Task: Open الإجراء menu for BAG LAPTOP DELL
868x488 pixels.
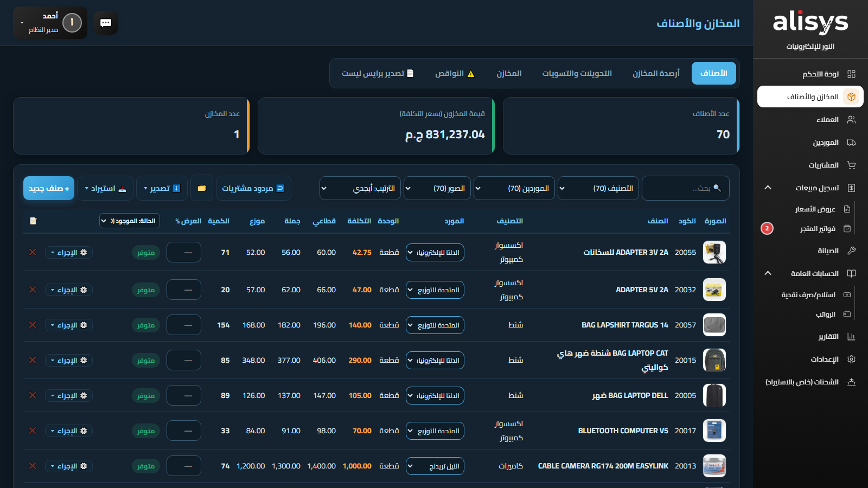Action: 69,395
